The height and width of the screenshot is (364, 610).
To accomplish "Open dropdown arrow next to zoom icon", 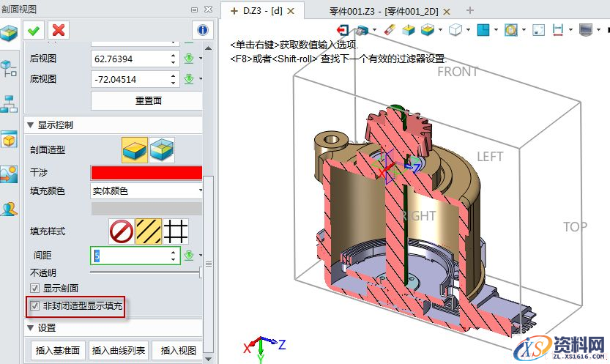I will (x=524, y=30).
